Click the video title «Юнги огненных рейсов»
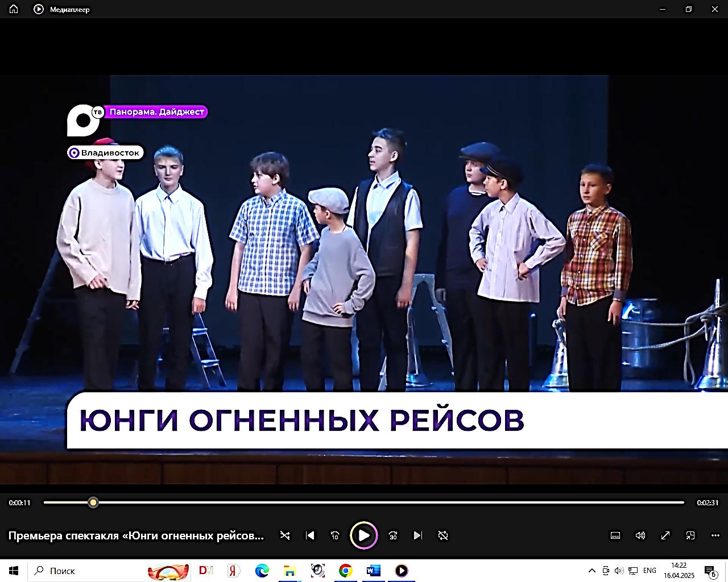The height and width of the screenshot is (582, 728). tap(136, 536)
